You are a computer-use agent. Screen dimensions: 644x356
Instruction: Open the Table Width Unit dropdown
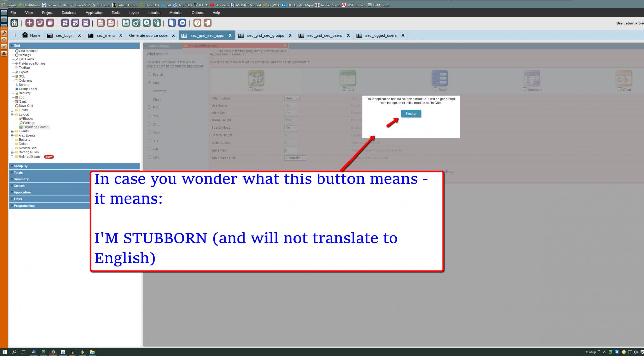[x=295, y=158]
